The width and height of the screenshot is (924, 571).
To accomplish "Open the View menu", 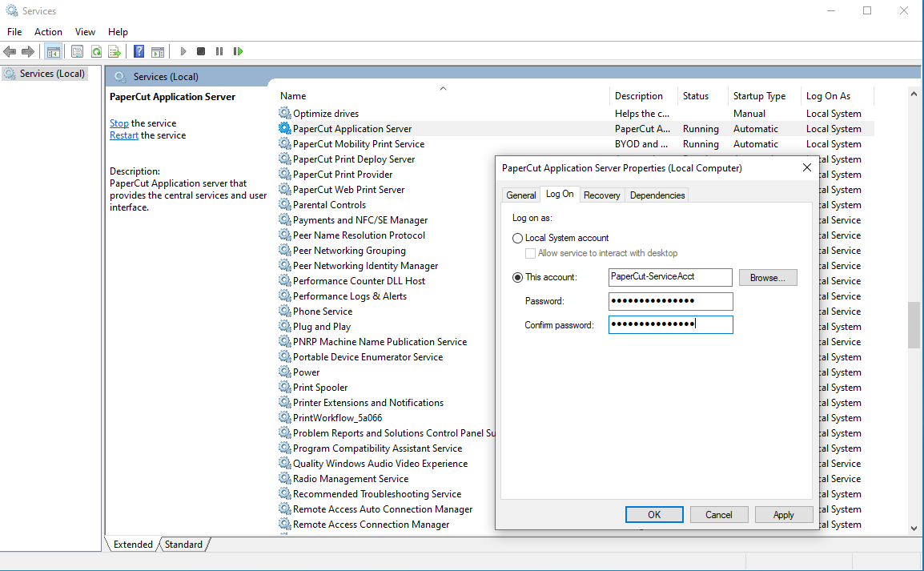I will coord(85,32).
